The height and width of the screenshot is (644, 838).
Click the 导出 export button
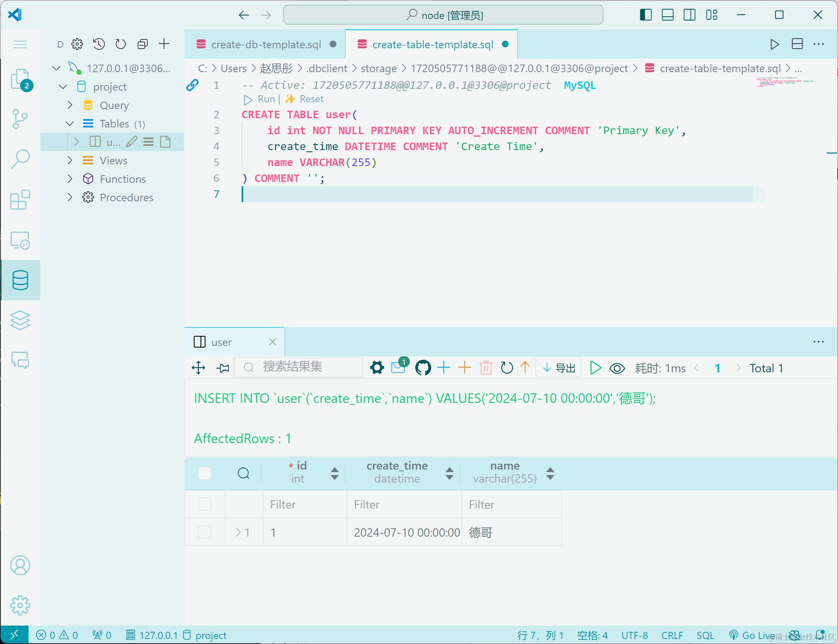tap(559, 368)
